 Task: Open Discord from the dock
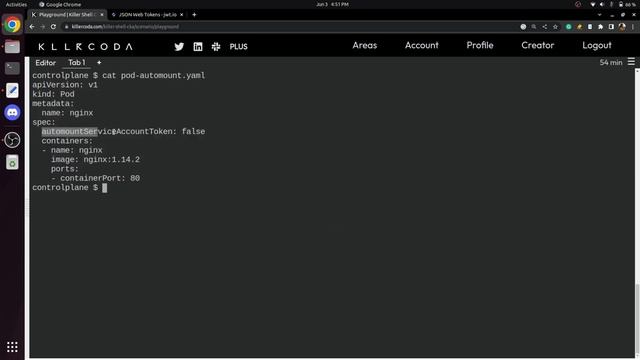click(12, 112)
